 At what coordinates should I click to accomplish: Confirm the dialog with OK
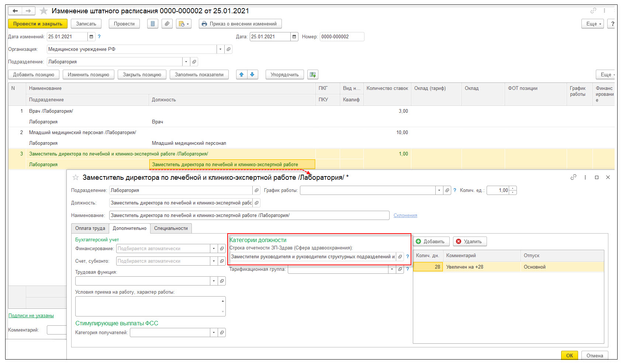pyautogui.click(x=570, y=356)
